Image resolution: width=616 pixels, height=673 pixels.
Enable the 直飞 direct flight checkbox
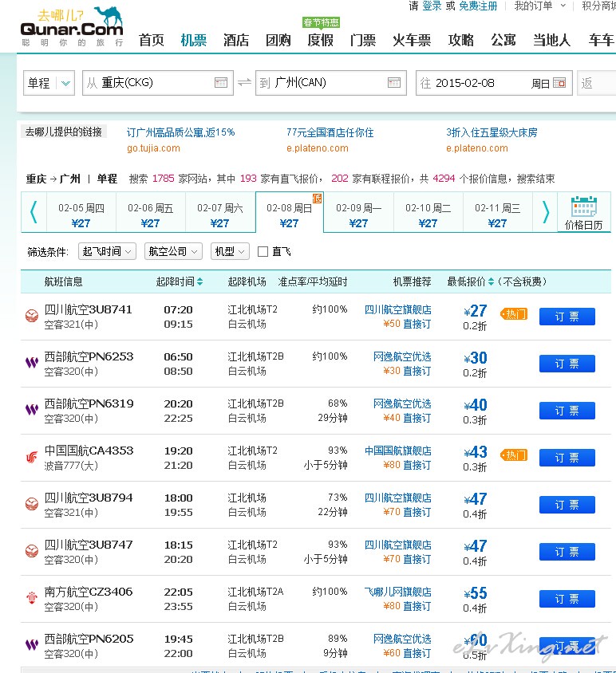[263, 251]
